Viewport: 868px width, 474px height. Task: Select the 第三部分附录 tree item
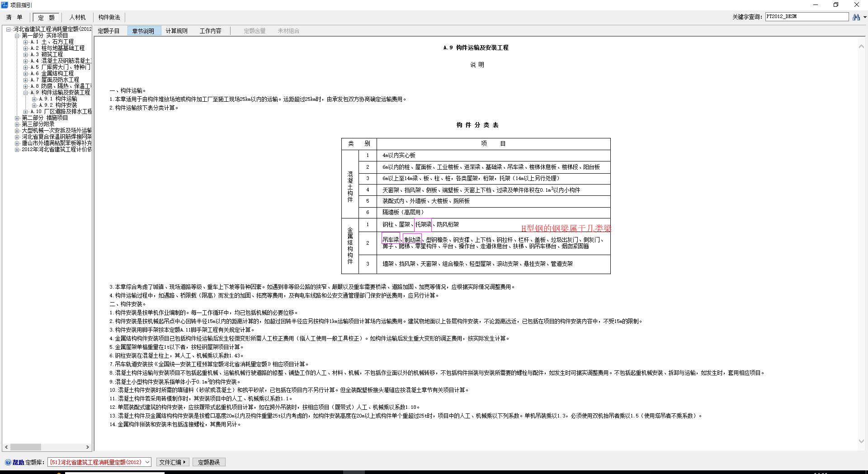(38, 124)
